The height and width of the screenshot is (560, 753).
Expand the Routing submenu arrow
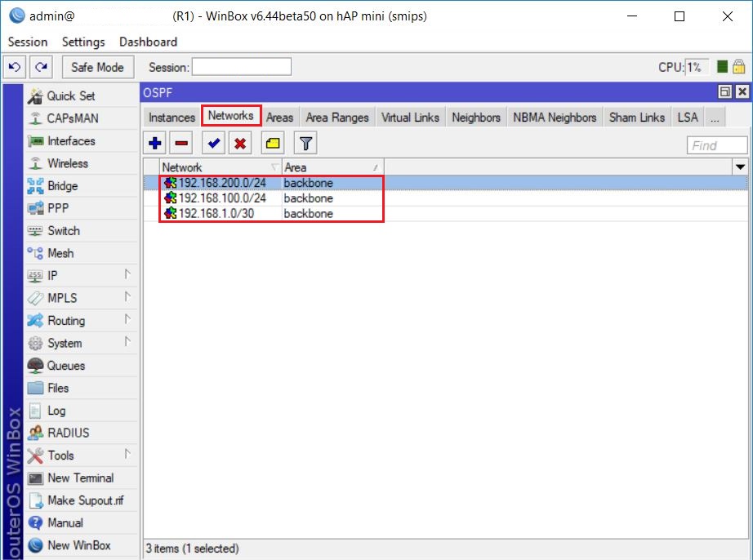(127, 319)
